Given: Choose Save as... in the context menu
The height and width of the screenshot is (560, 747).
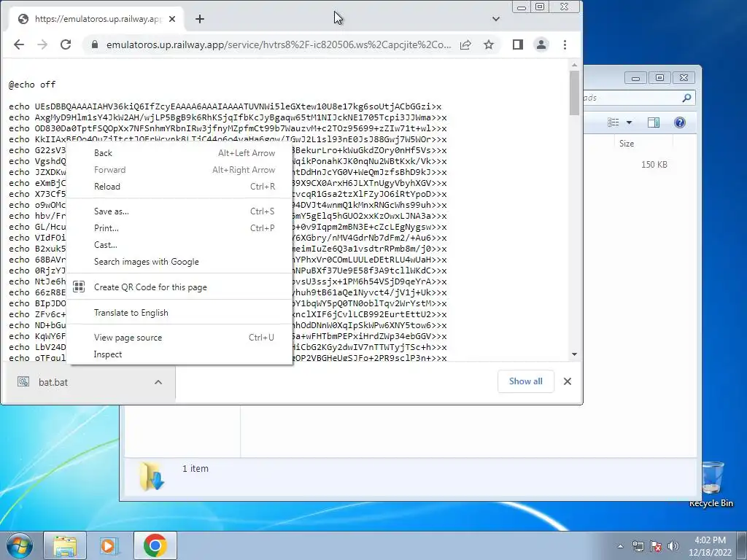Looking at the screenshot, I should 180,211.
